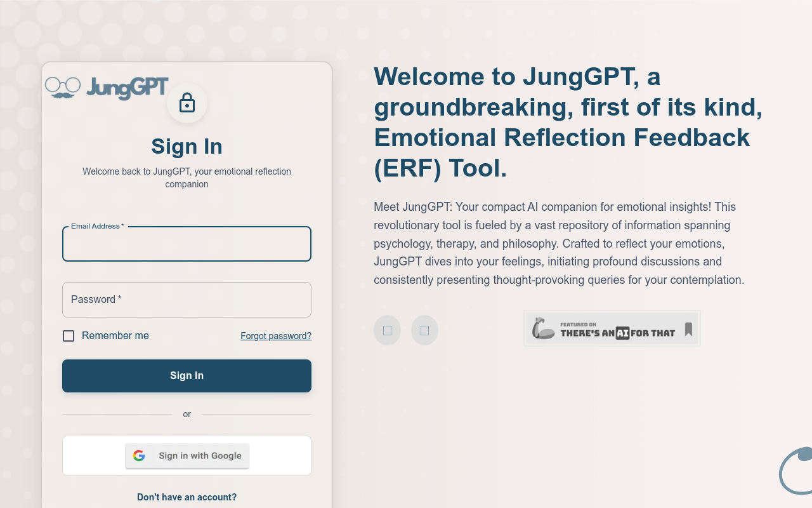This screenshot has width=812, height=508.
Task: Open the circular widget in the bottom corner
Action: point(797,472)
